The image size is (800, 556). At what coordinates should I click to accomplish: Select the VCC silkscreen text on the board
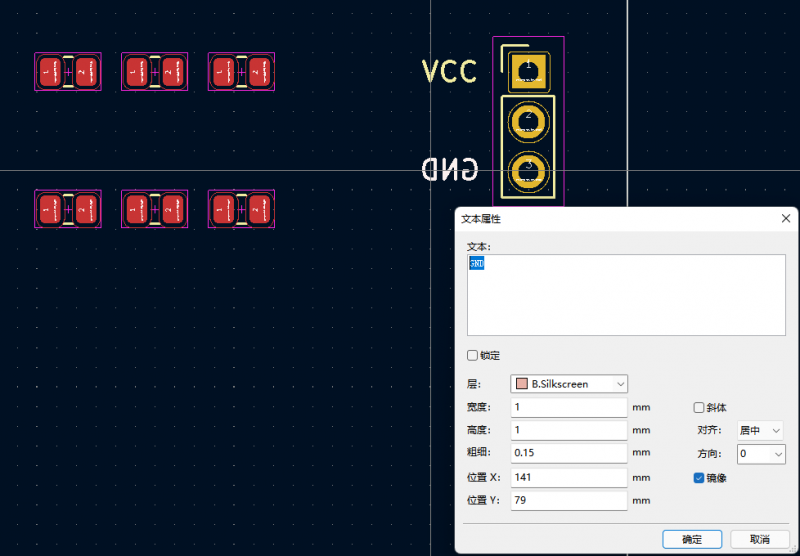point(449,71)
